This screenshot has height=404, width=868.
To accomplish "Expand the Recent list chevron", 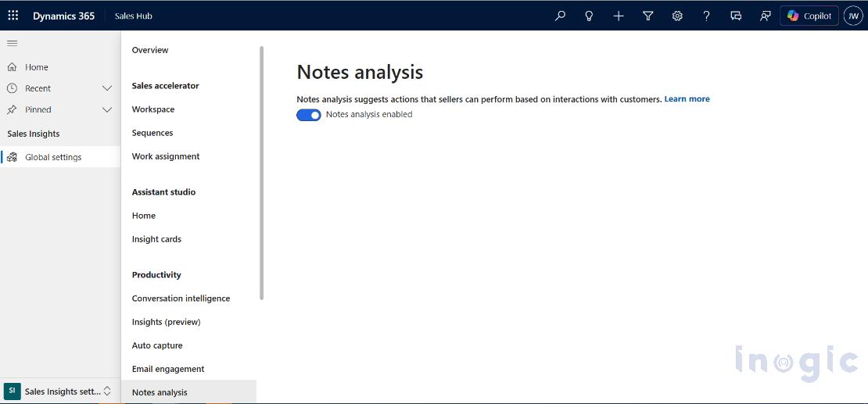I will tap(107, 88).
